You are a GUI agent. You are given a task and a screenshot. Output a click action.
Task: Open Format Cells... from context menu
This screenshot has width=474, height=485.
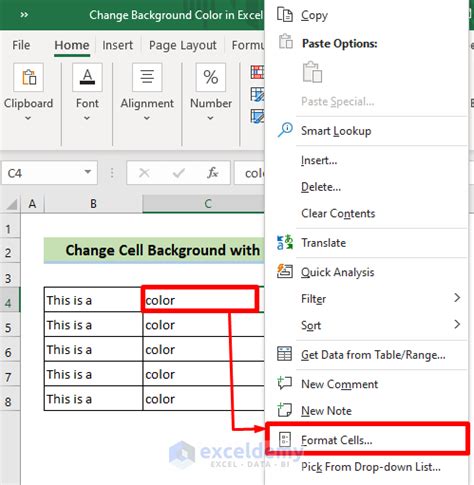[x=367, y=440]
